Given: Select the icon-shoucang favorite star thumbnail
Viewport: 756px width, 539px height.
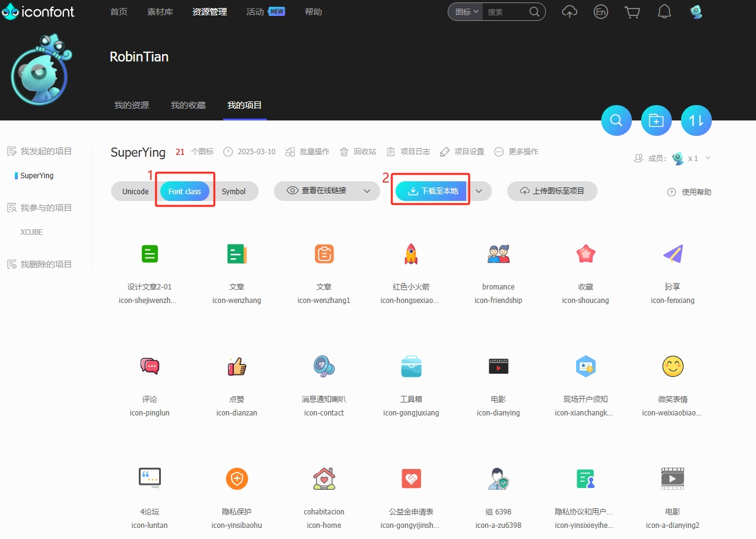Looking at the screenshot, I should tap(585, 253).
